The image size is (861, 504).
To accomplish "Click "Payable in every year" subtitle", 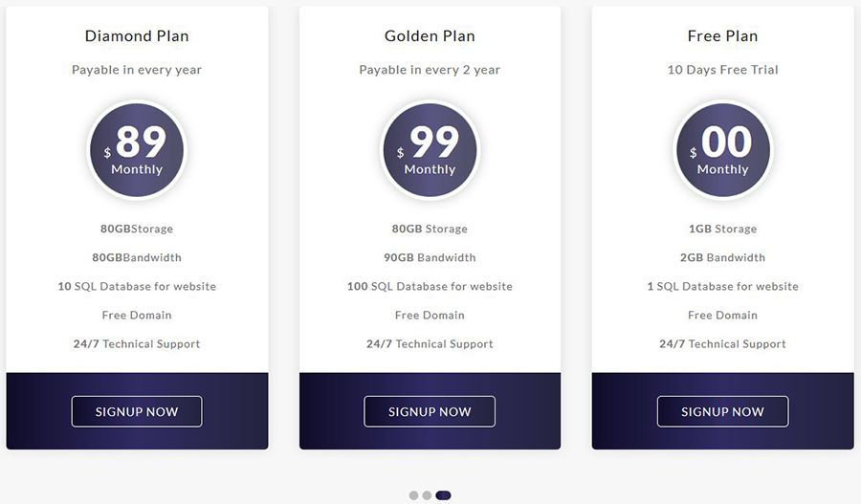I will 137,70.
